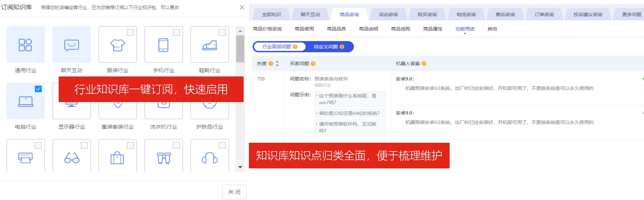Select the 商品属性 sub-category

[433, 29]
